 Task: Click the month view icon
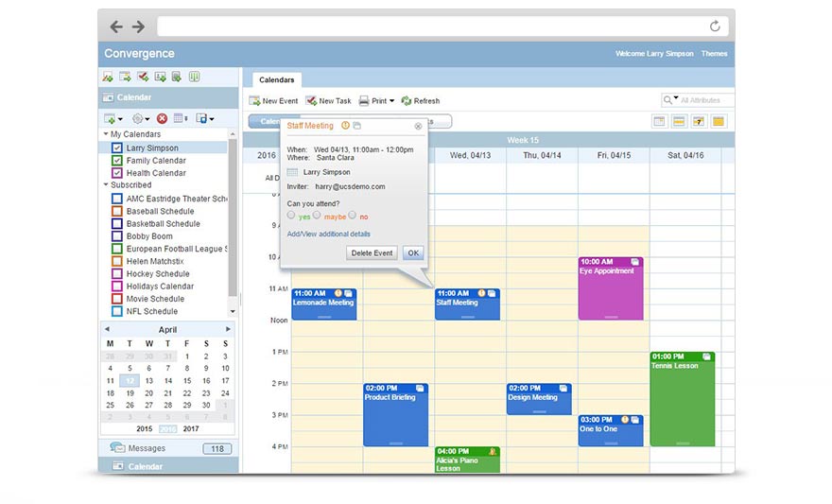718,121
